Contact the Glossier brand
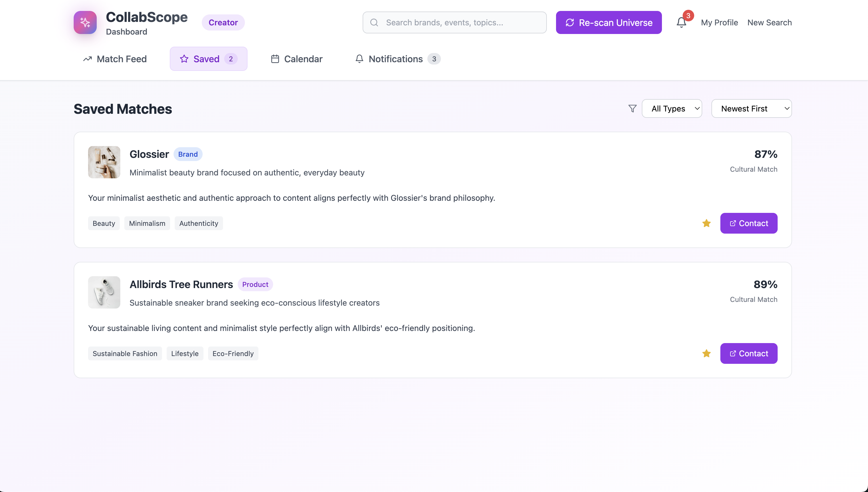Image resolution: width=868 pixels, height=492 pixels. pyautogui.click(x=749, y=223)
